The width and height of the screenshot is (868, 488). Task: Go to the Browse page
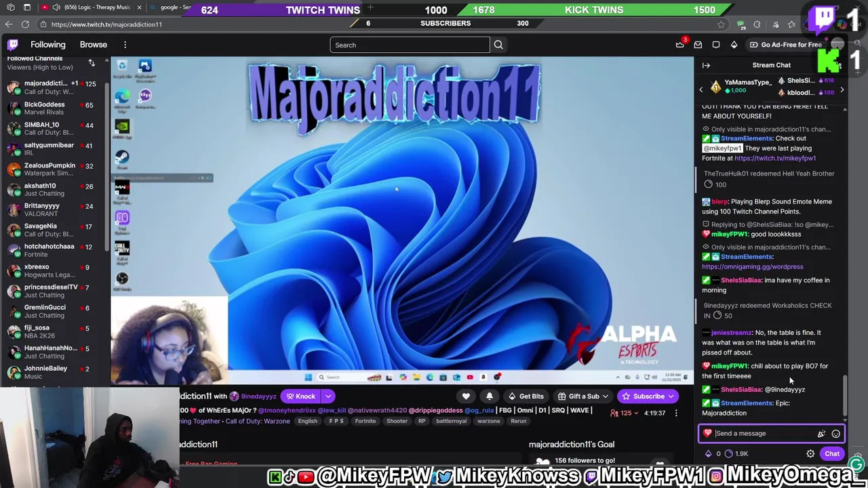tap(94, 45)
